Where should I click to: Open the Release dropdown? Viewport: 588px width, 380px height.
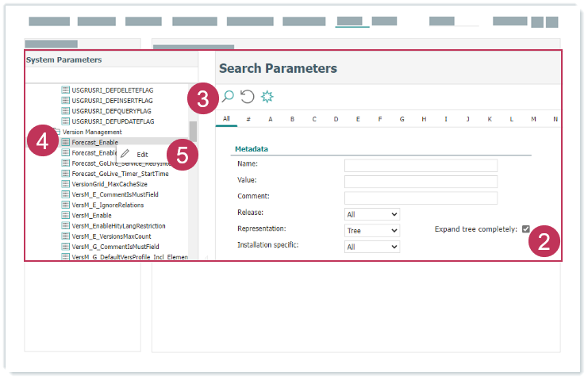372,214
